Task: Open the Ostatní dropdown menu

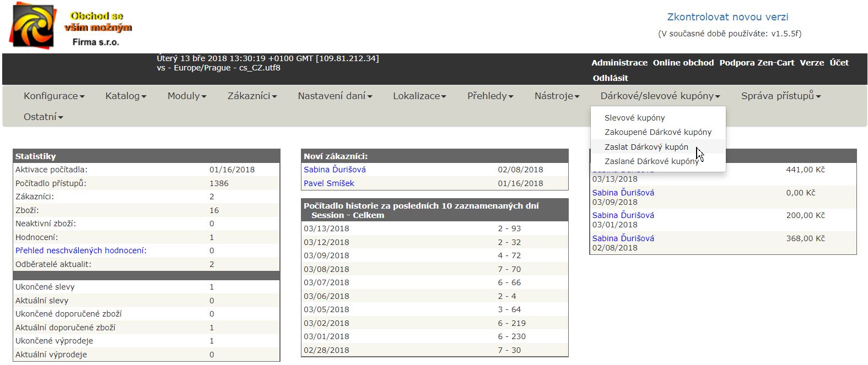Action: click(43, 117)
